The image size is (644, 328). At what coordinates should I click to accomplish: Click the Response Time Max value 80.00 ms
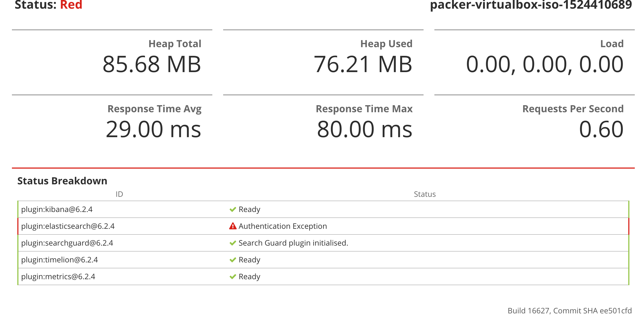pos(365,130)
